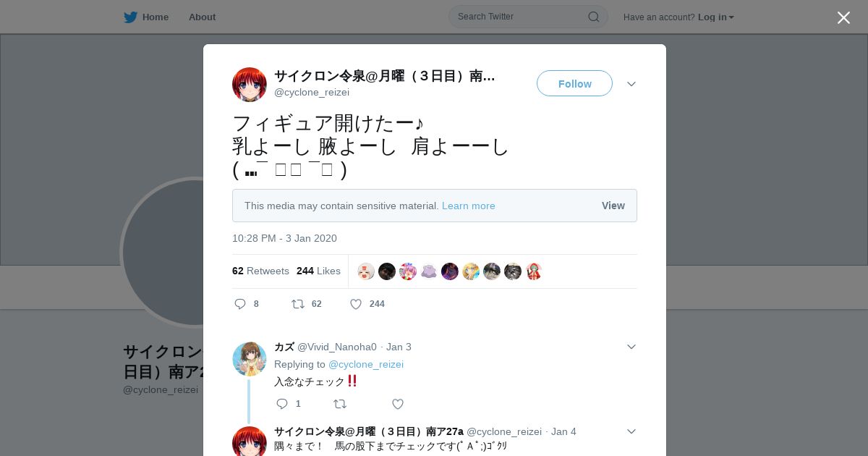Click the retweet icon showing 62
This screenshot has height=456, width=868.
[x=298, y=304]
